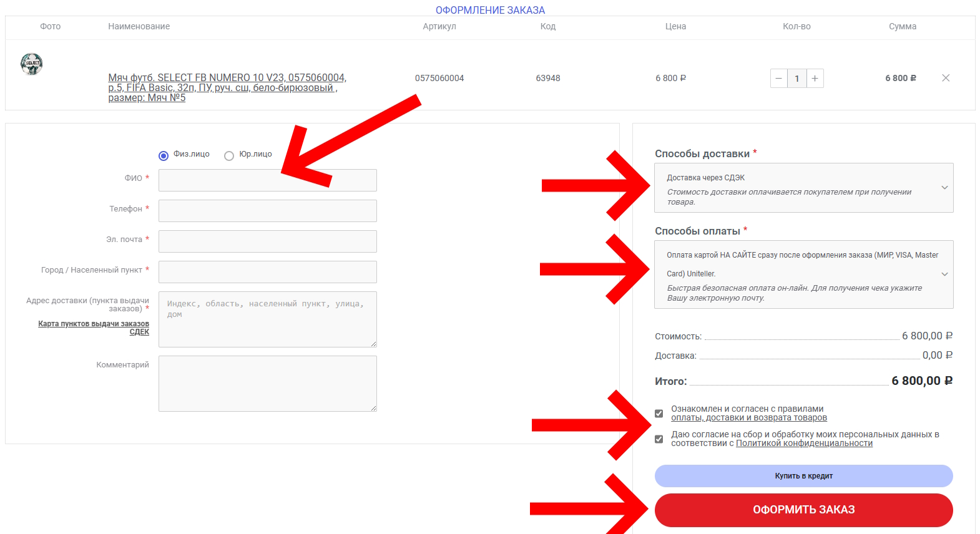The image size is (980, 534).
Task: Click the plus quantity button
Action: pos(815,79)
